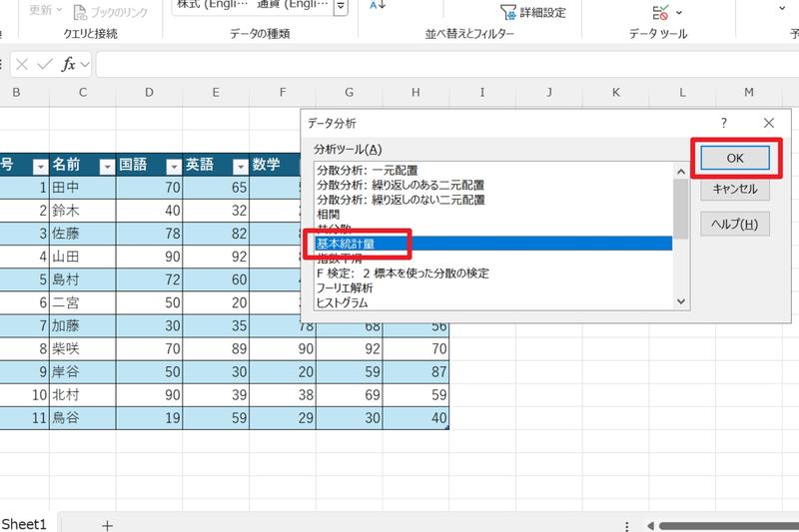The image size is (799, 532).
Task: Select 基本統計量 in the analysis tools list
Action: (492, 244)
